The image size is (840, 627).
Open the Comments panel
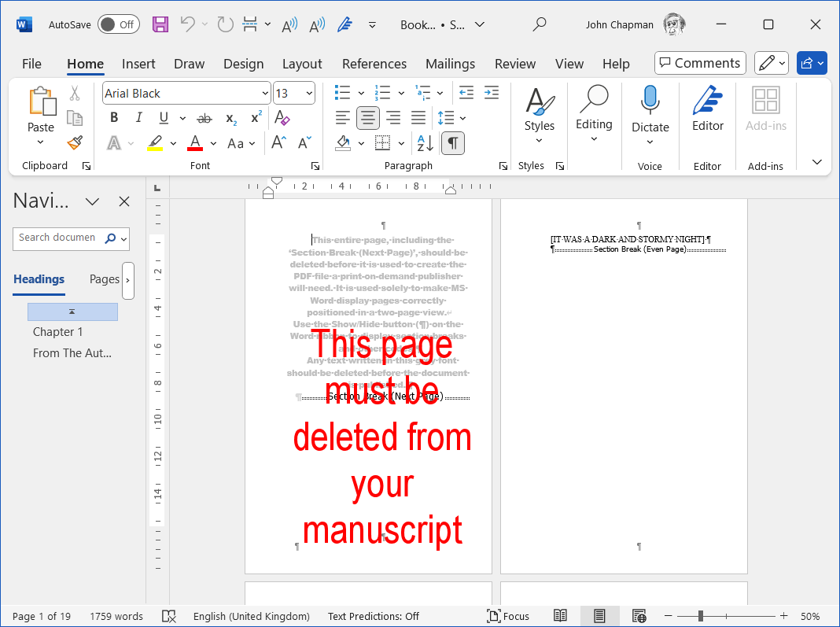699,63
